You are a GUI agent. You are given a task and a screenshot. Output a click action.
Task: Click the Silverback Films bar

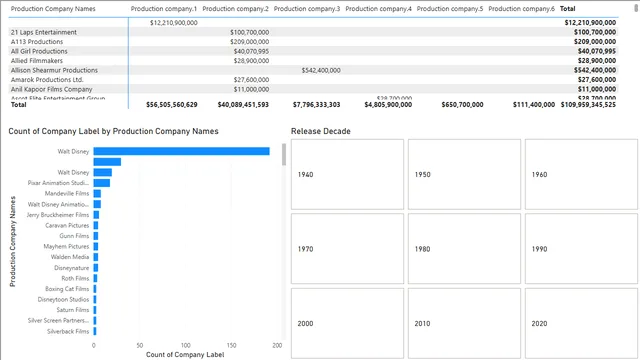(95, 331)
